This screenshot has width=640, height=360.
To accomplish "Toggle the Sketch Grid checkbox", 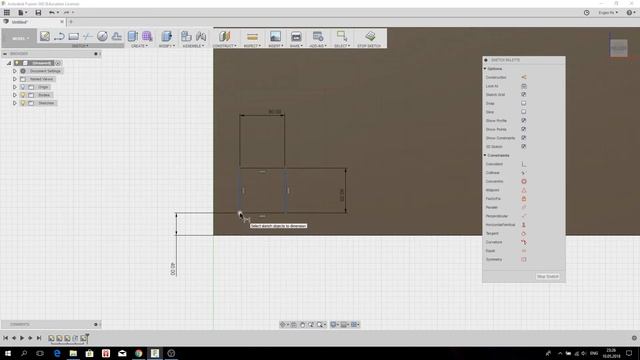I will (524, 95).
